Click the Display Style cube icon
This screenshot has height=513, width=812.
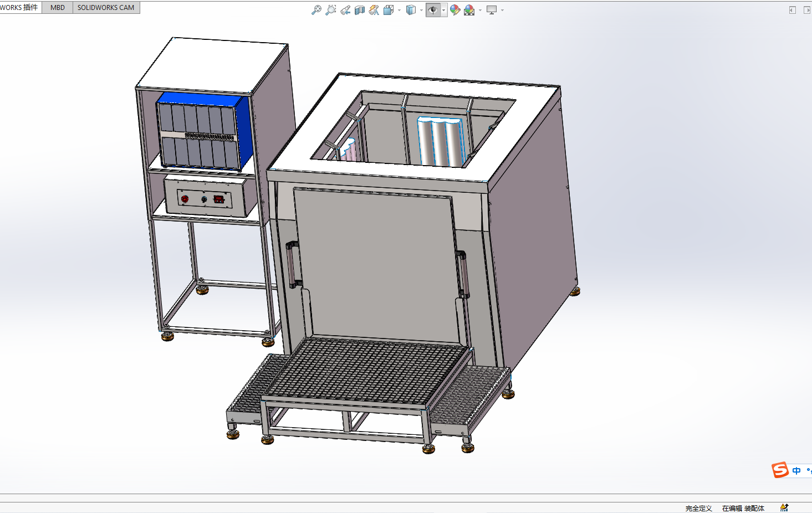[411, 10]
